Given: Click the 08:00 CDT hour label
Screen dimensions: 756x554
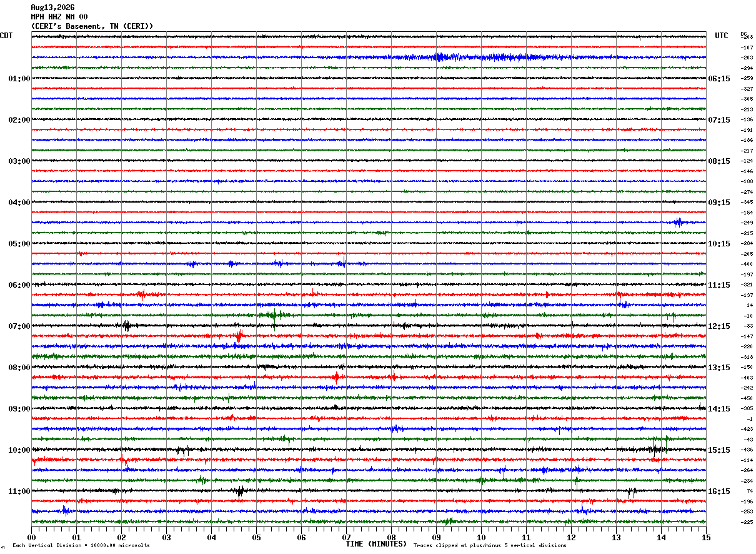Looking at the screenshot, I should point(19,368).
